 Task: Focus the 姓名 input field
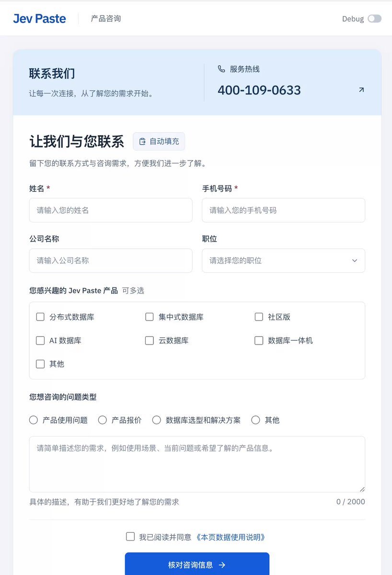point(111,210)
